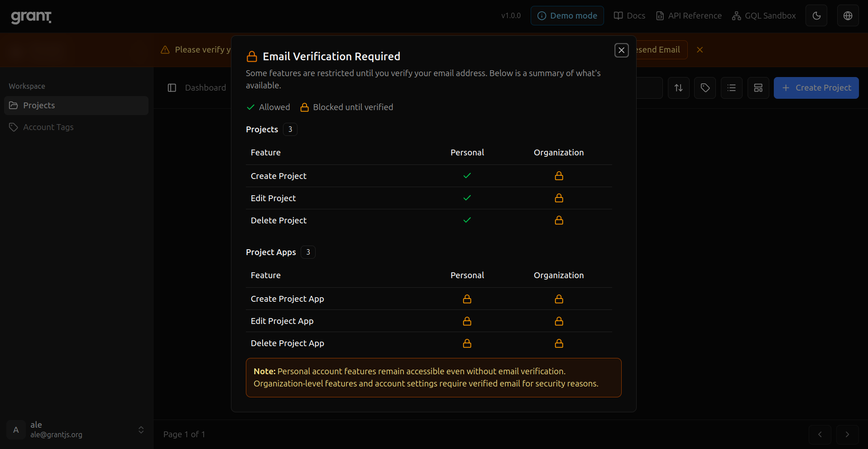Click the Dashboard breadcrumb

(x=205, y=88)
